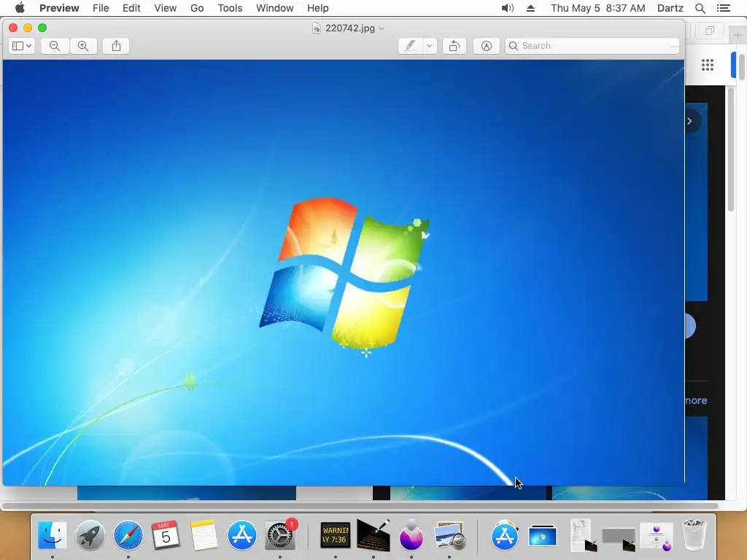
Task: Open Notes from the Dock
Action: click(x=204, y=535)
